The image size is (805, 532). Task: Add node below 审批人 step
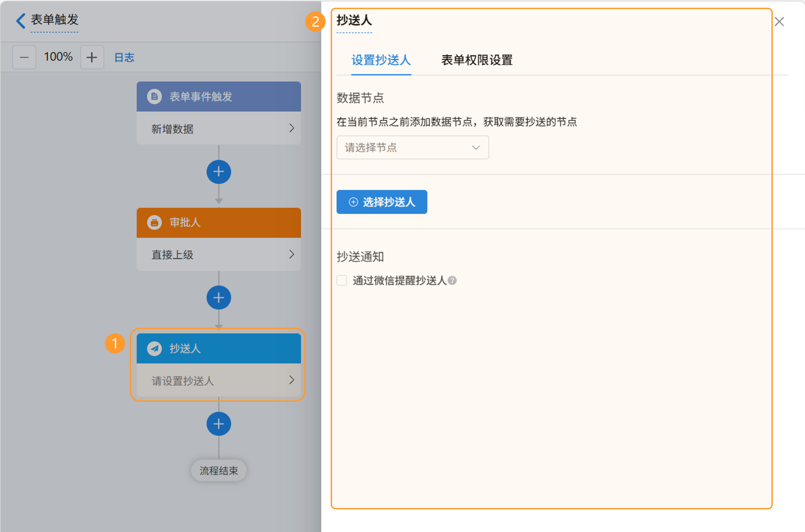[219, 298]
